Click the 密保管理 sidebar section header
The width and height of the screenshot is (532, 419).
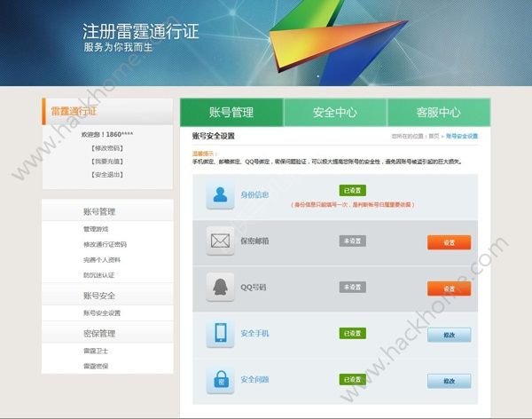tap(107, 333)
